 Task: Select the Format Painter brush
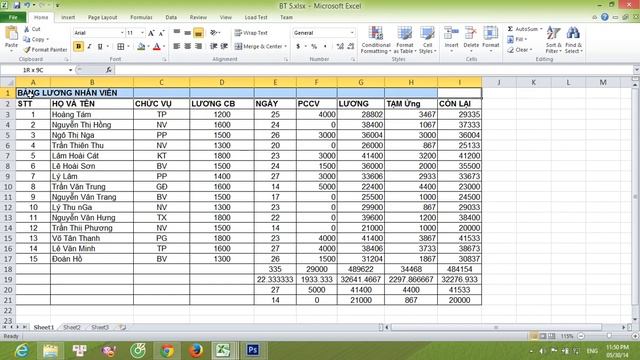click(x=27, y=49)
